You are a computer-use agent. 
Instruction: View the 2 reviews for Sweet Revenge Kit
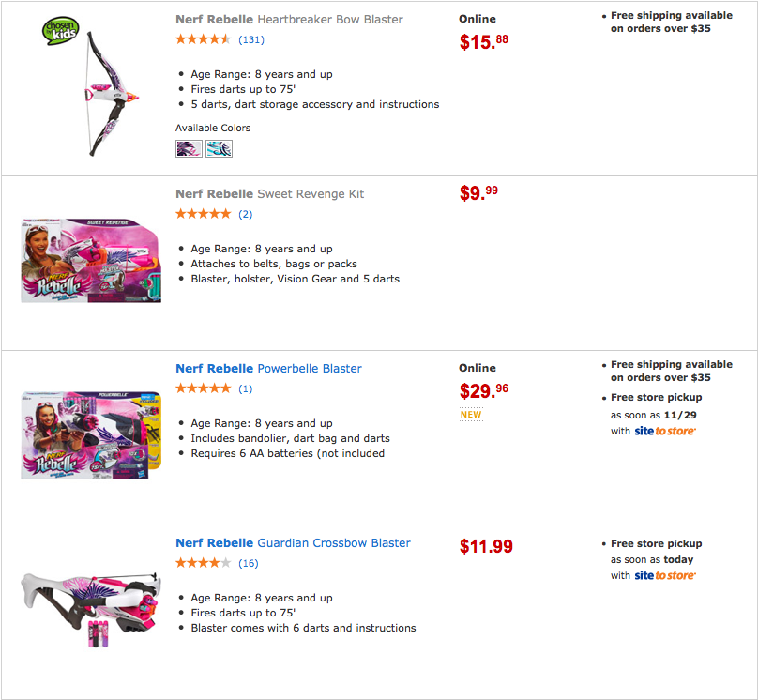[x=245, y=214]
